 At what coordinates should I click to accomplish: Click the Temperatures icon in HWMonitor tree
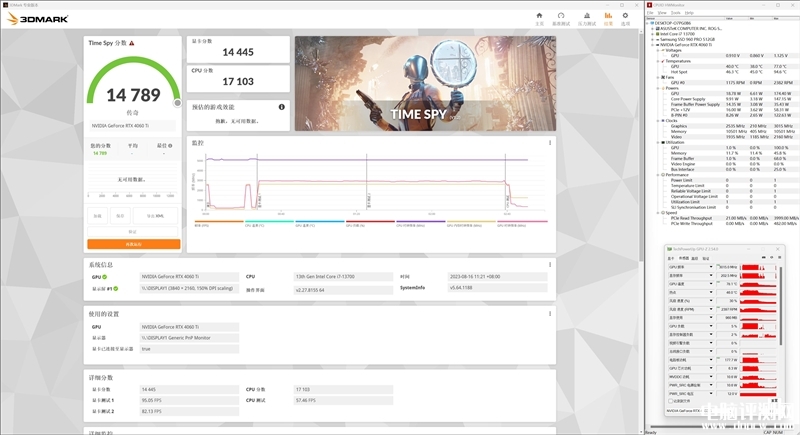pyautogui.click(x=663, y=61)
